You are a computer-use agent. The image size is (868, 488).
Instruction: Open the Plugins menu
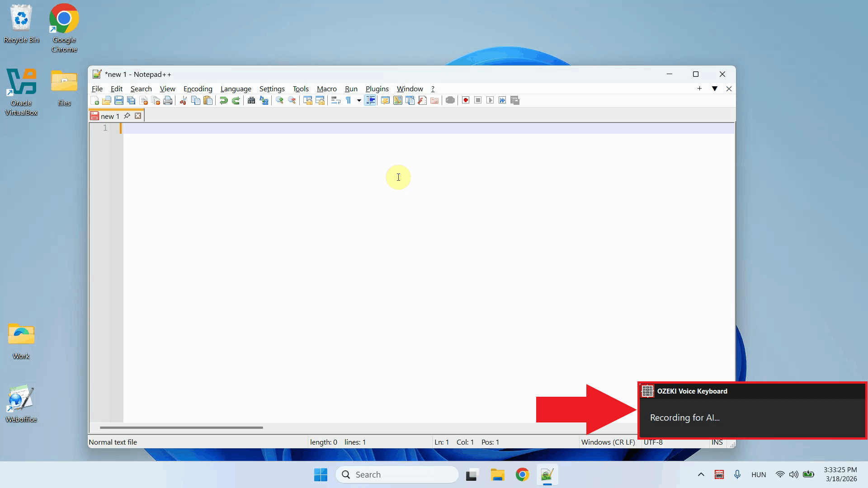pos(377,89)
